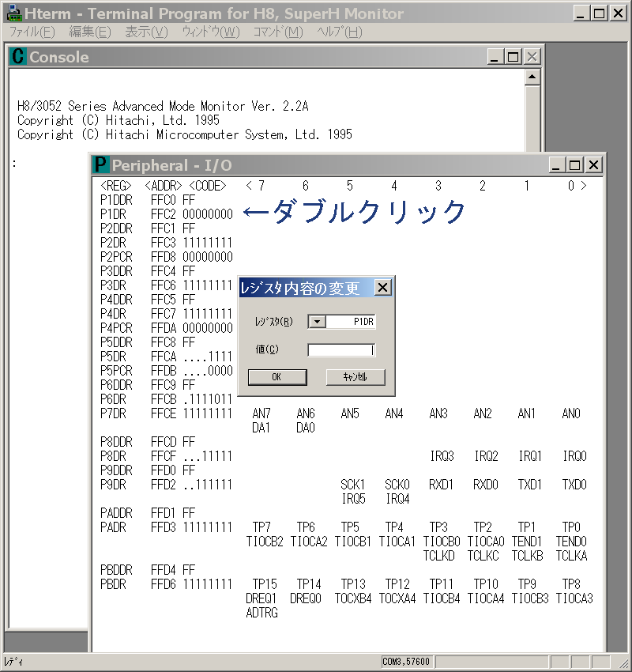Click the Console scrollbar up arrow
Viewport: 632px width, 672px height.
pos(532,77)
